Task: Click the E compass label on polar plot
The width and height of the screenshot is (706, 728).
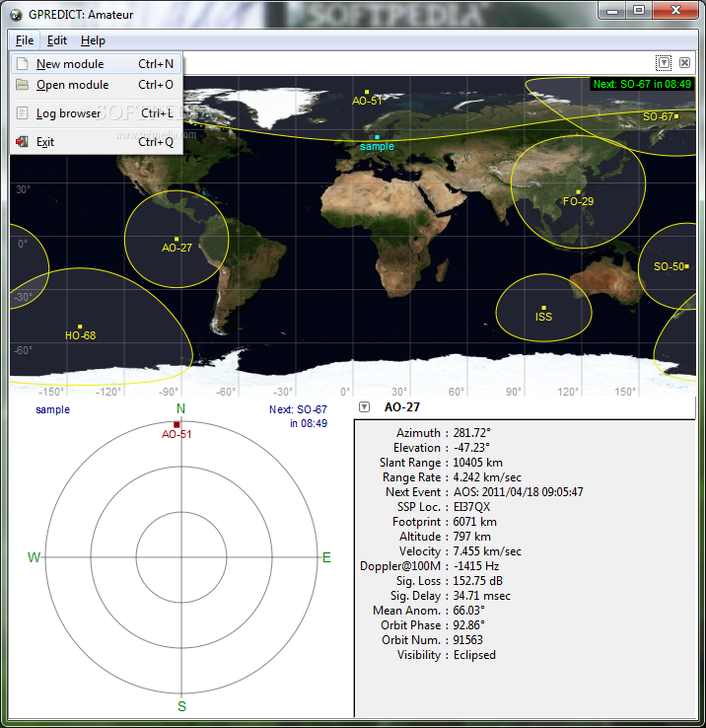Action: tap(326, 557)
